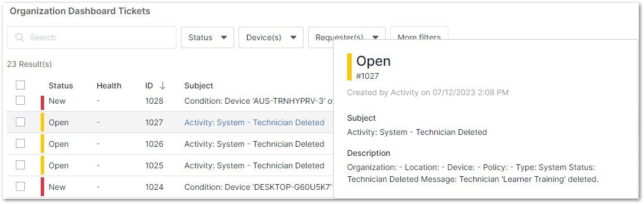Click the Description label in the popup
This screenshot has width=644, height=204.
click(369, 153)
